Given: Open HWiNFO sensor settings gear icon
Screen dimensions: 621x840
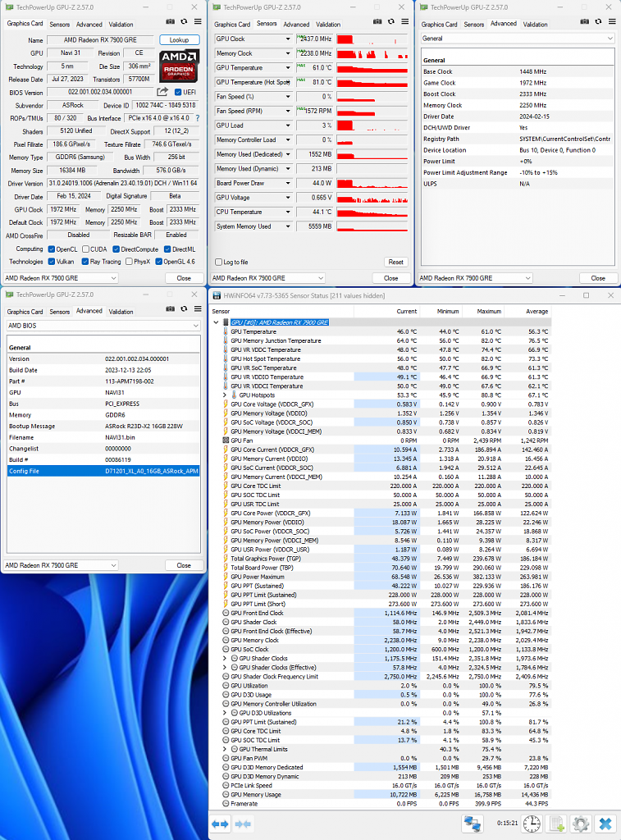Looking at the screenshot, I should coord(580,824).
